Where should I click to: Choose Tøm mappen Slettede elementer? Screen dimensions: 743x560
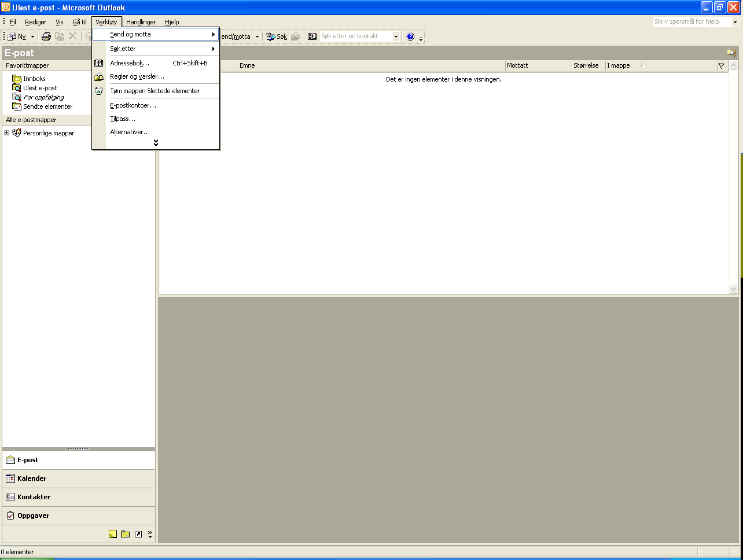[156, 91]
